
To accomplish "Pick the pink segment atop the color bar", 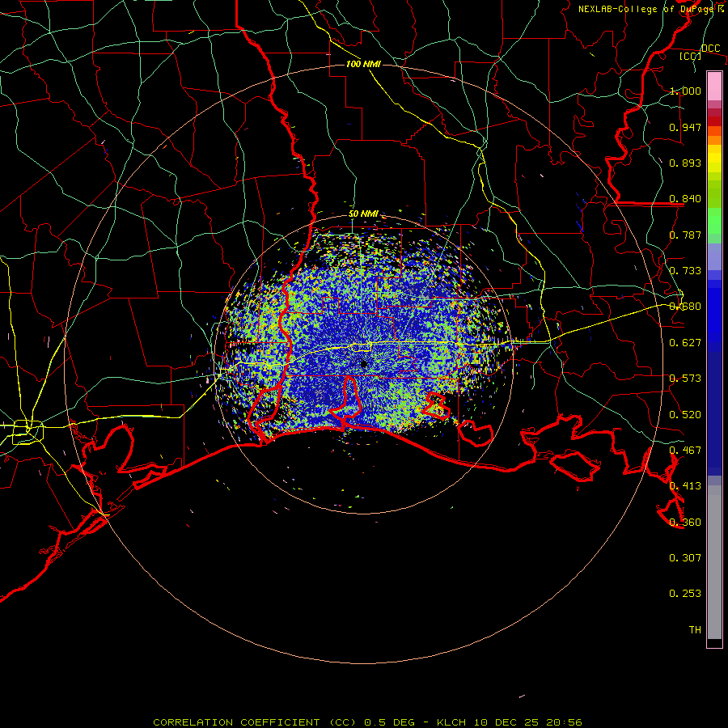I will pyautogui.click(x=714, y=87).
